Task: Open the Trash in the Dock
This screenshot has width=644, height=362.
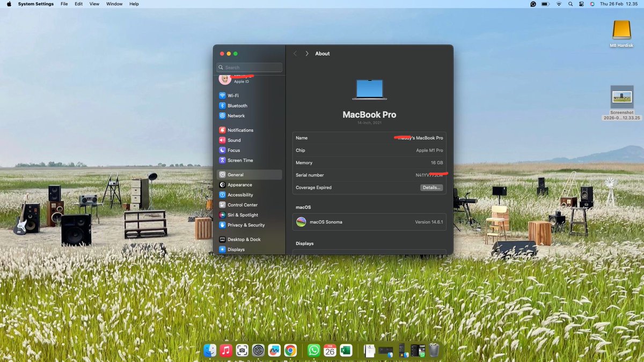Action: [434, 350]
